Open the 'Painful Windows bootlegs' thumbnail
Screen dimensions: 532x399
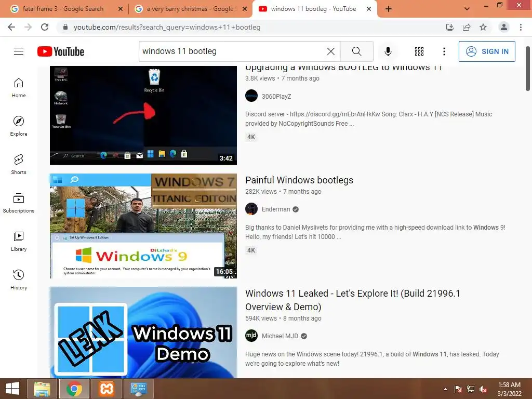pyautogui.click(x=143, y=226)
